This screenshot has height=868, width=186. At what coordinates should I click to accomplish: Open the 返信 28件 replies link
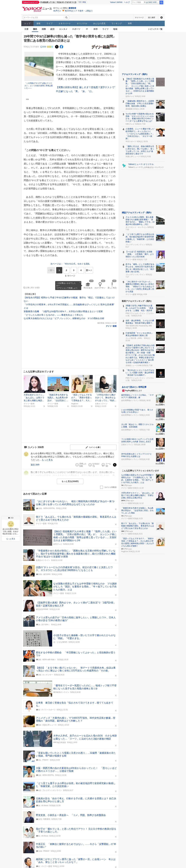[35, 465]
